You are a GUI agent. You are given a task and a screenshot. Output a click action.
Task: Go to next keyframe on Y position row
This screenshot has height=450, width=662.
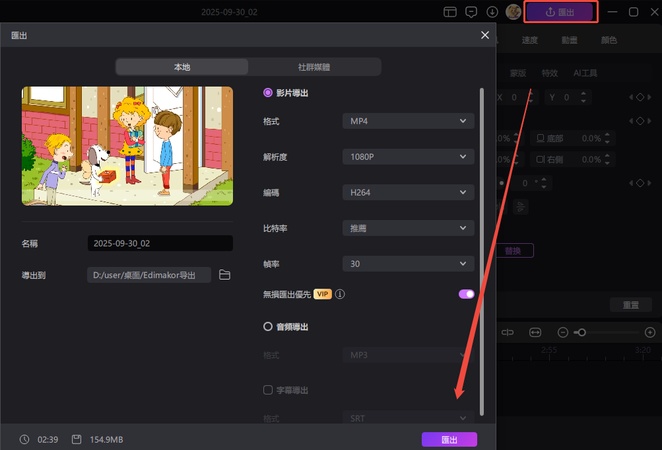pos(649,97)
